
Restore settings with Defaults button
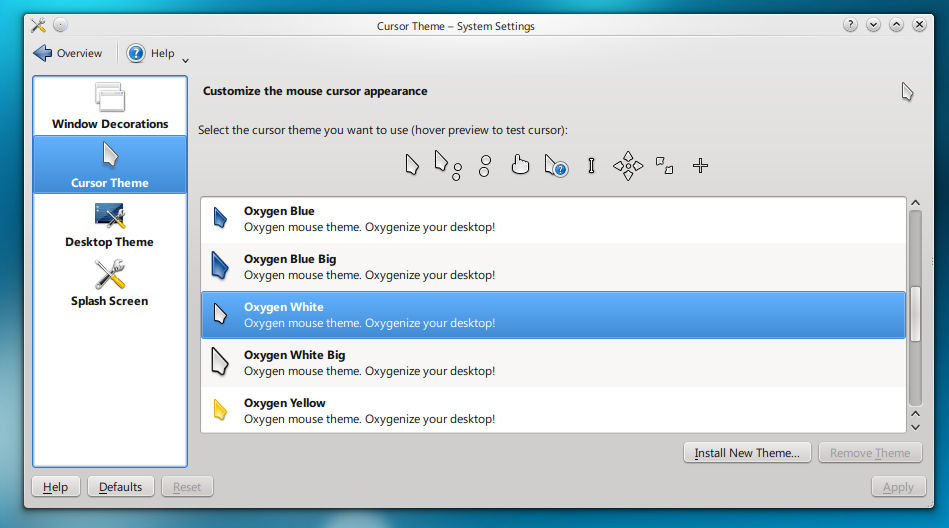tap(120, 487)
